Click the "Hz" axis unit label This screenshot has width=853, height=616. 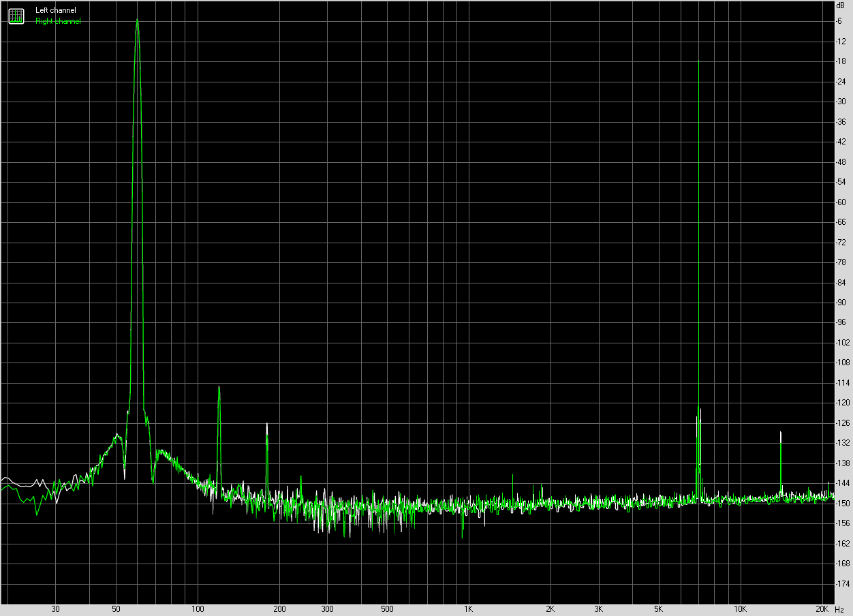[x=839, y=609]
